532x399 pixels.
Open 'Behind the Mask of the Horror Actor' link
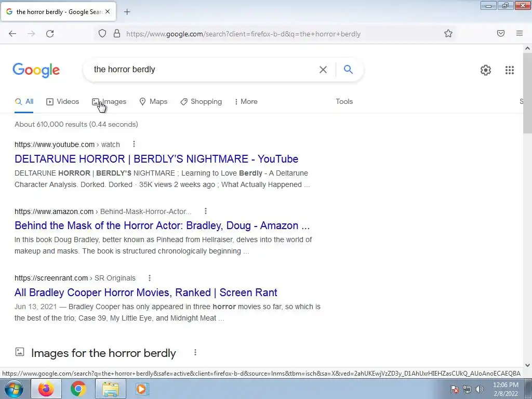point(162,225)
